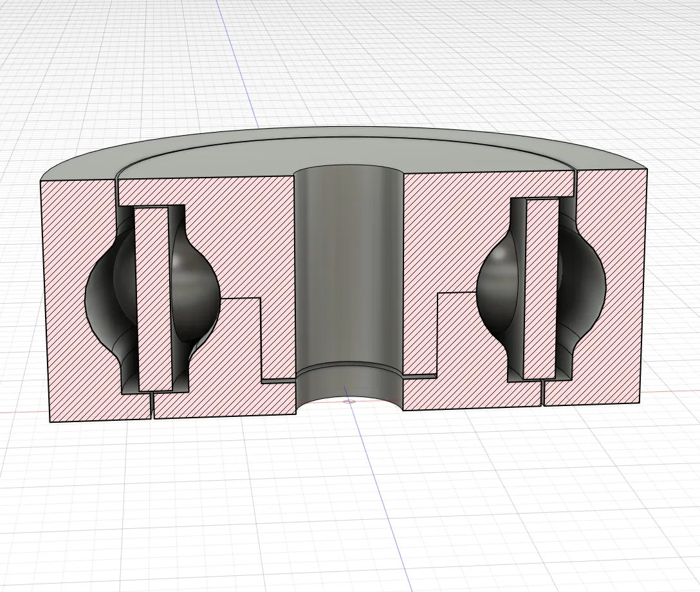Screen dimensions: 700x592
Task: Click the left cage rectangular cross-section bar
Action: pos(153,299)
